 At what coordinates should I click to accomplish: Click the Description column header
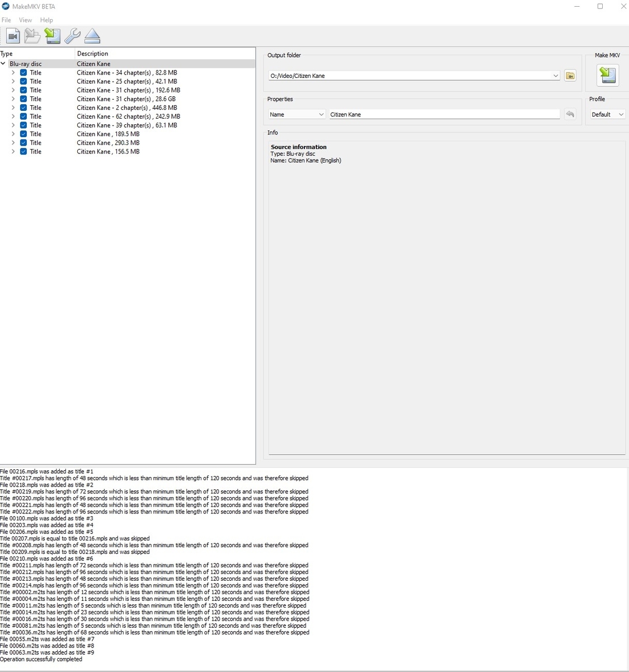pos(165,54)
